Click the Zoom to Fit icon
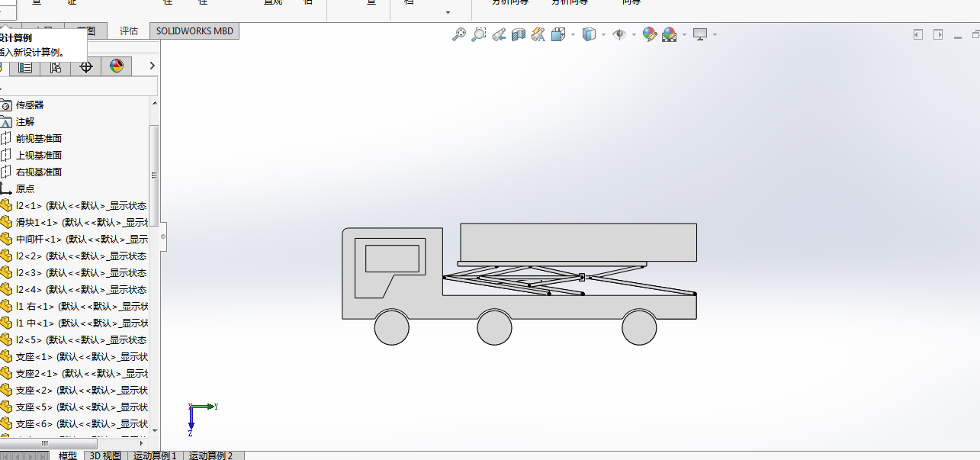This screenshot has height=460, width=980. 459,34
